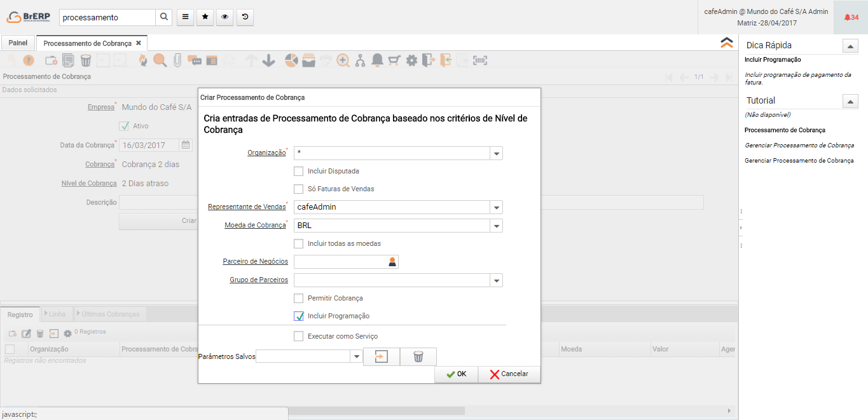Click the business partner person icon

pos(392,262)
